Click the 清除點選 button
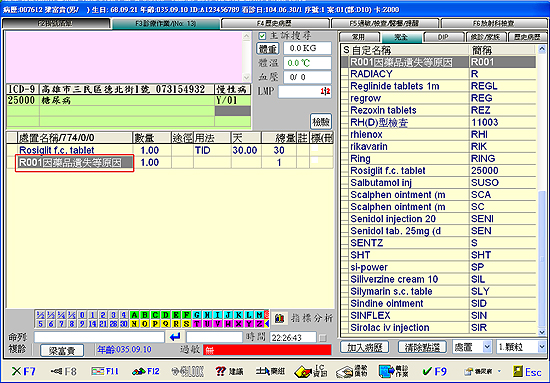The height and width of the screenshot is (383, 550). tap(422, 347)
